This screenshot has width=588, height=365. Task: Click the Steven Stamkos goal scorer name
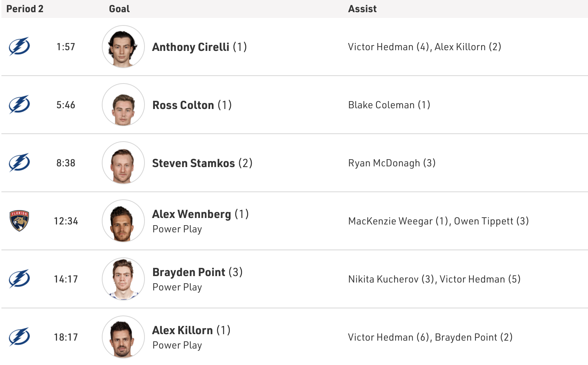coord(194,163)
